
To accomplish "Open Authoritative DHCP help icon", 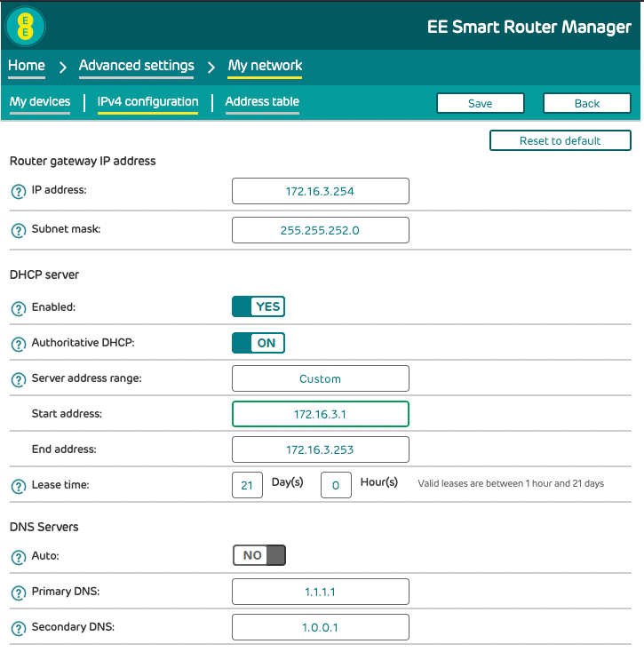I will pyautogui.click(x=18, y=344).
